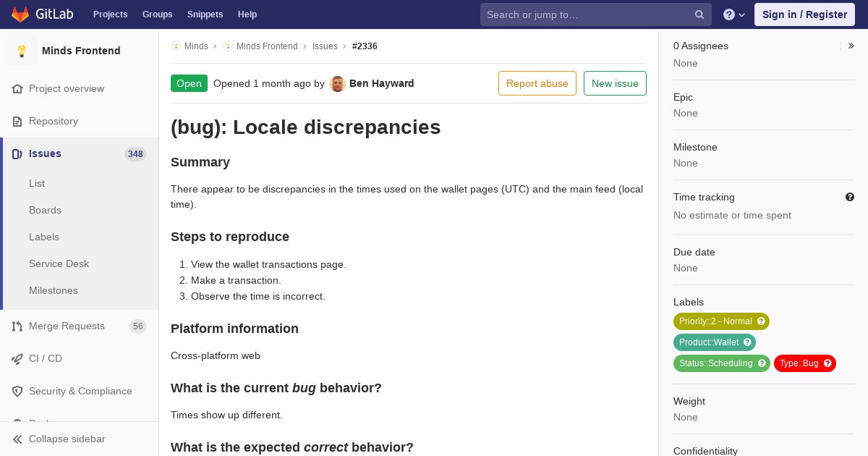
Task: Click the collapse sidebar double-chevron icon
Action: [x=17, y=439]
